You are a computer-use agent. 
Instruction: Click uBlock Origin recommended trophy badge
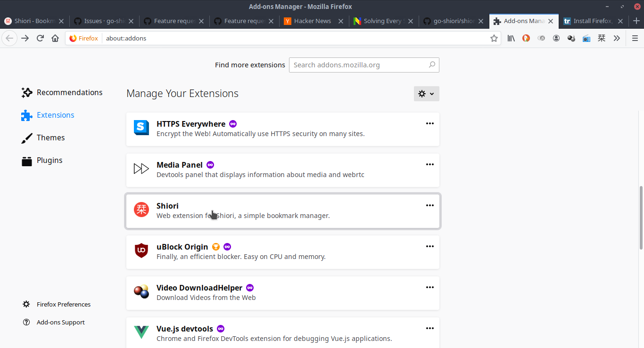216,247
